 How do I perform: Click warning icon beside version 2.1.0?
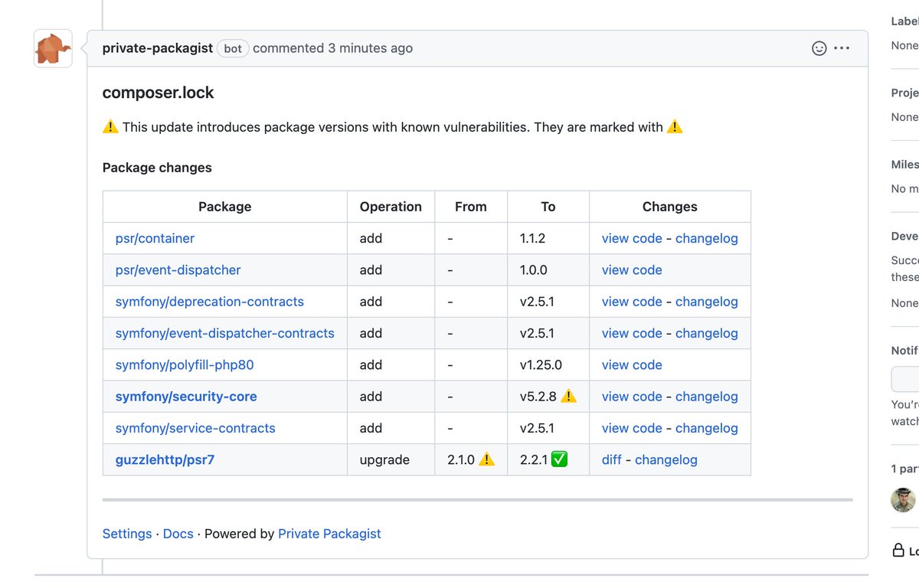click(x=486, y=460)
